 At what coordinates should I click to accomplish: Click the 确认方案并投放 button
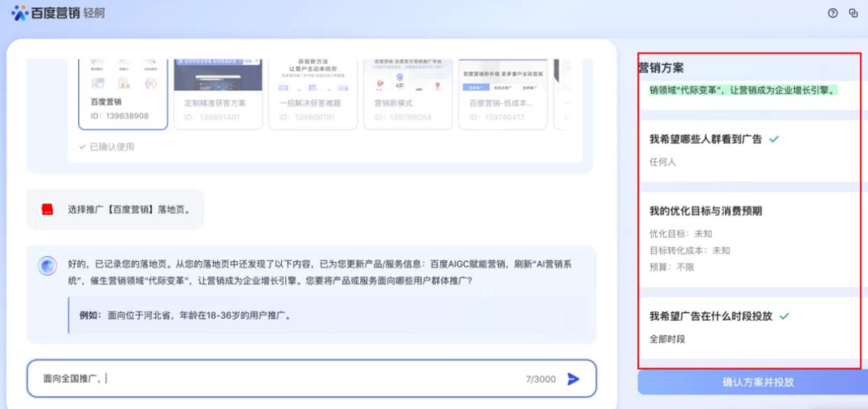click(753, 382)
